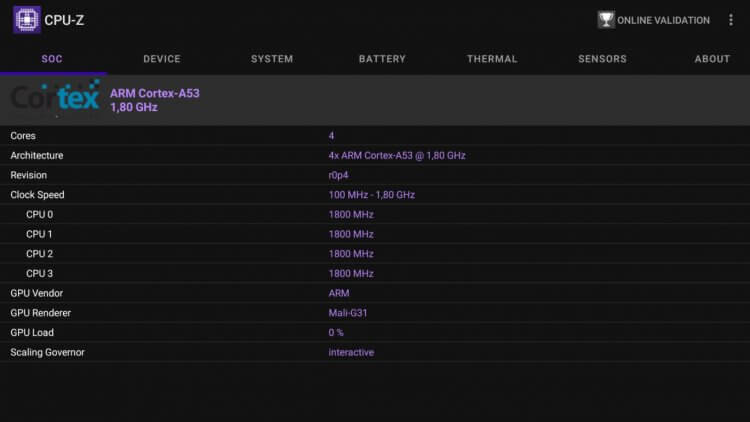Go to the THERMAL tab
Screen dimensions: 750x422
pyautogui.click(x=492, y=59)
